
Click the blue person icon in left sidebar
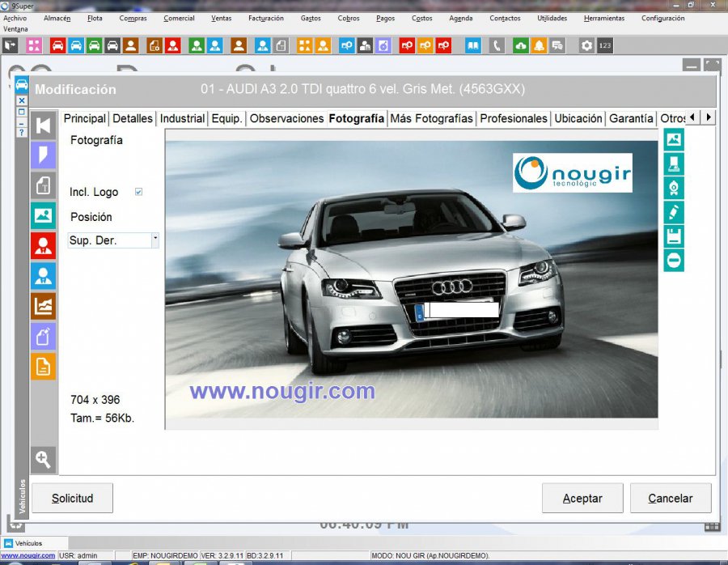43,276
